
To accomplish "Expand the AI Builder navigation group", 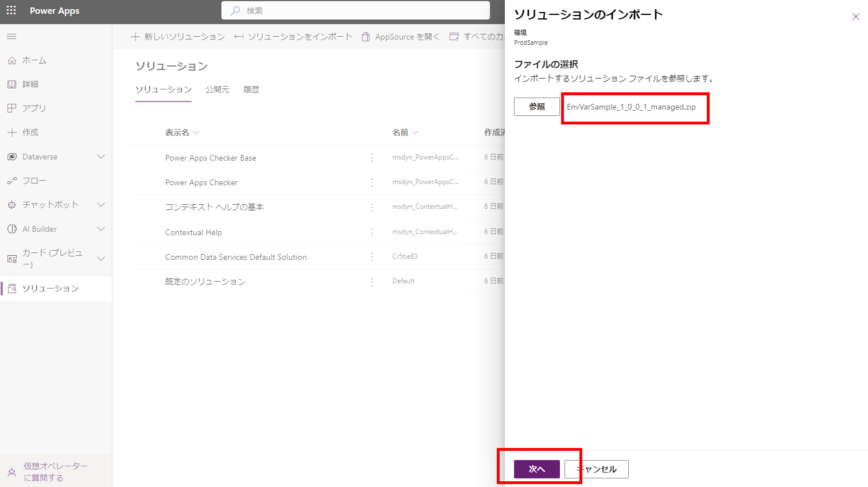I will (101, 229).
